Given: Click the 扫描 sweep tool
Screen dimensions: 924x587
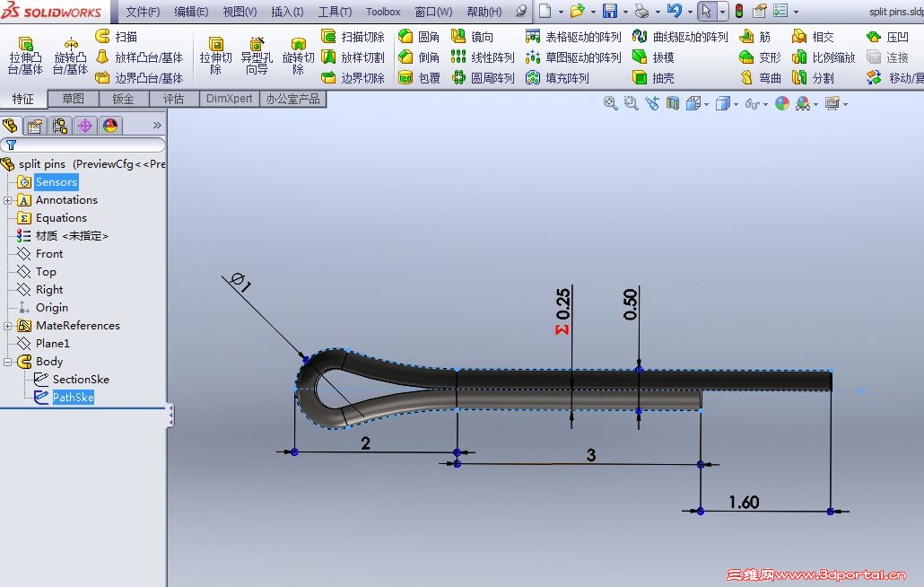Looking at the screenshot, I should (x=117, y=37).
